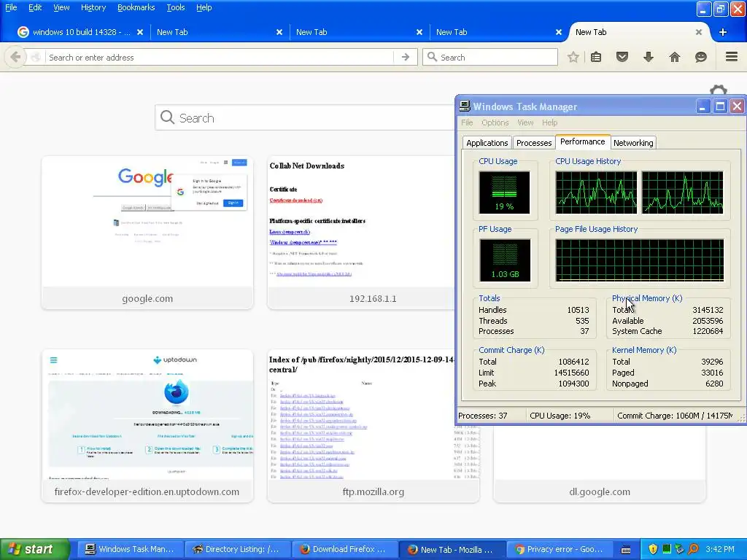Open Task Manager's Options menu
Screen dimensions: 747x560
click(x=495, y=122)
